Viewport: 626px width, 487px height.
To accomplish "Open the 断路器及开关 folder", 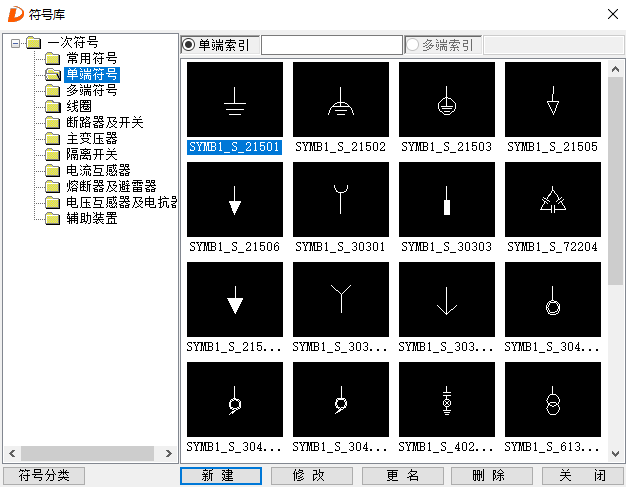I will [x=104, y=122].
